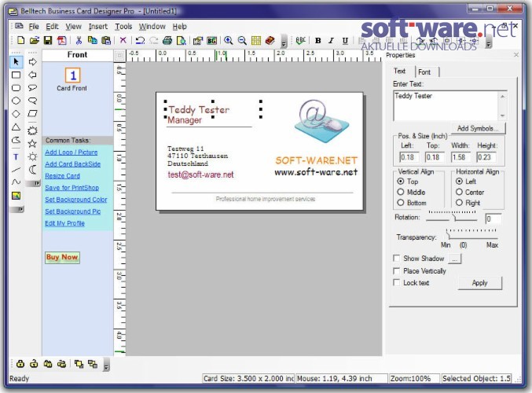Click the Save diskette icon

coord(48,40)
